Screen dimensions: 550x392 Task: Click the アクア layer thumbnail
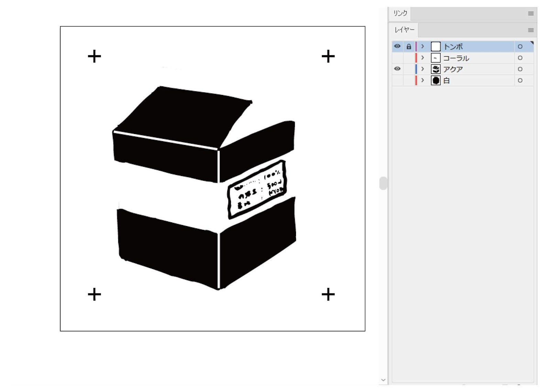click(436, 69)
